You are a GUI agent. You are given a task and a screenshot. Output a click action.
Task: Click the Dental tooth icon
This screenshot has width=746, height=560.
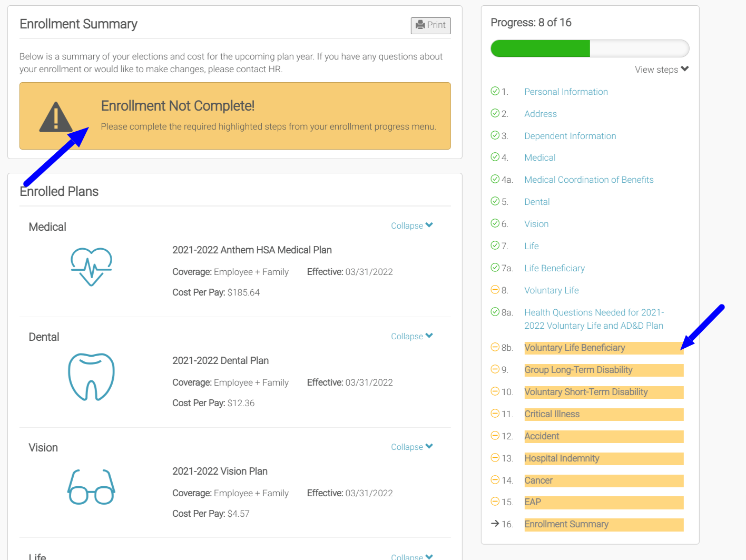91,377
